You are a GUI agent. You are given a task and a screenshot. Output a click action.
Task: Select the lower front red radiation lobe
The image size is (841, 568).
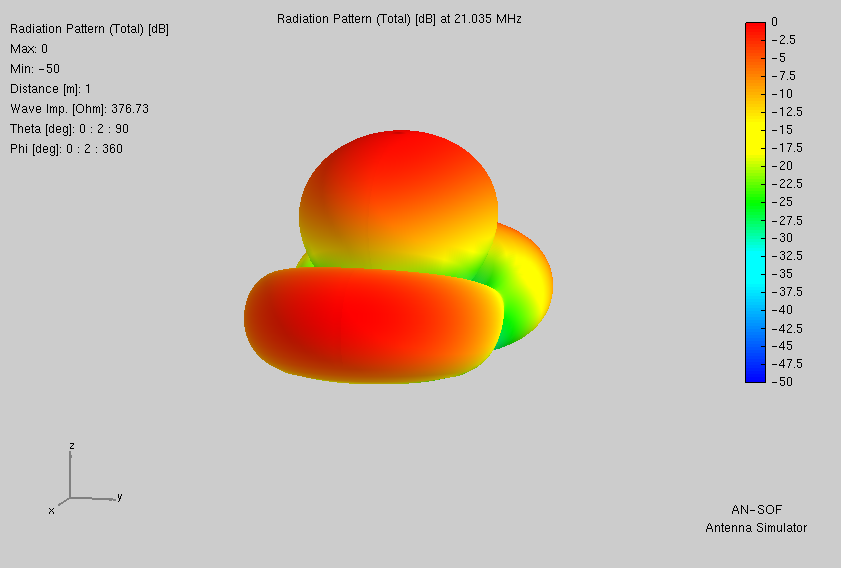tap(373, 325)
